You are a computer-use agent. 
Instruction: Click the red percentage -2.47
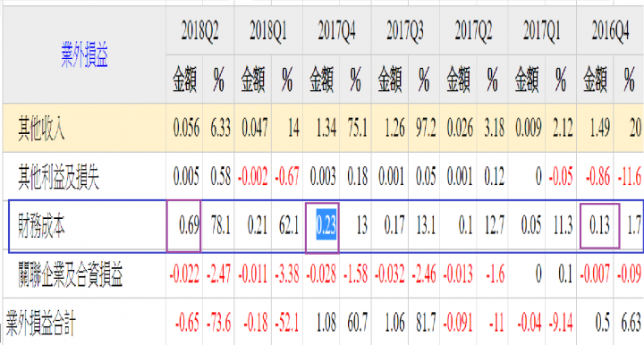tap(218, 274)
